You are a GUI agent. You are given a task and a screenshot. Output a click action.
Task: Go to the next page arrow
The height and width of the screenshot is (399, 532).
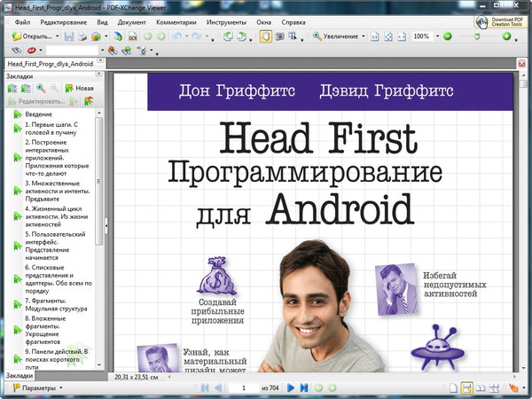[289, 388]
